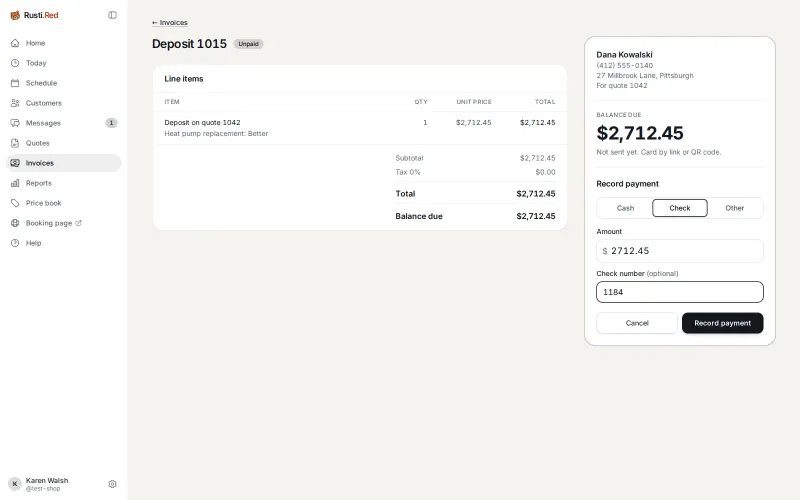Viewport: 800px width, 500px height.
Task: Click the Invoices banknote icon
Action: tap(15, 163)
